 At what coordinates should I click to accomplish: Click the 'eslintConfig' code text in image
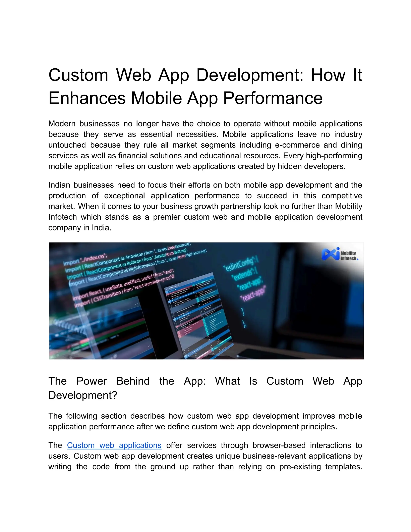pyautogui.click(x=239, y=266)
